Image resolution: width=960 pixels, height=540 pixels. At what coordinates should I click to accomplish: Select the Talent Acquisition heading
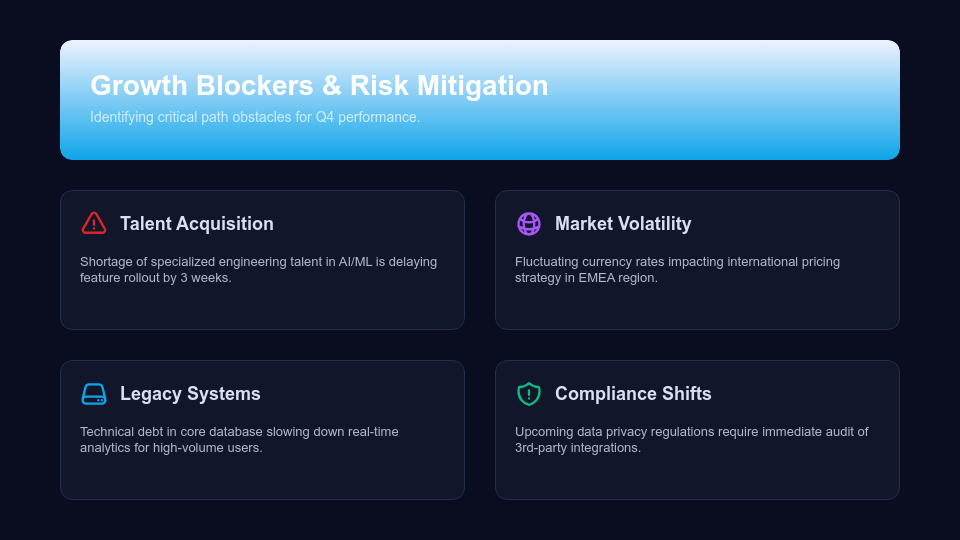(x=196, y=224)
